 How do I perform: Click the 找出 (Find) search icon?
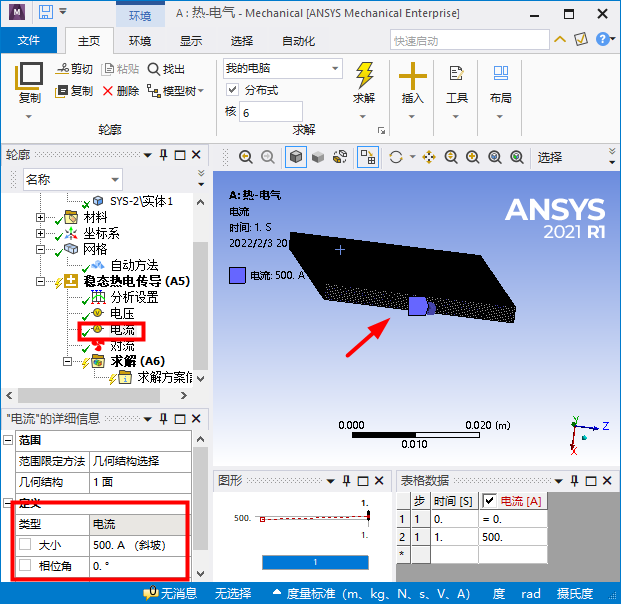(x=153, y=69)
